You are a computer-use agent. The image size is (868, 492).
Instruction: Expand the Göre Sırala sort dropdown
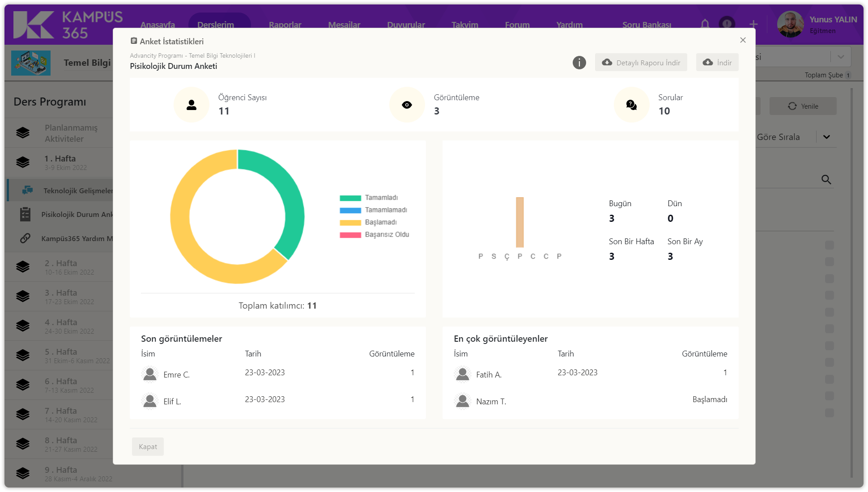click(x=826, y=137)
